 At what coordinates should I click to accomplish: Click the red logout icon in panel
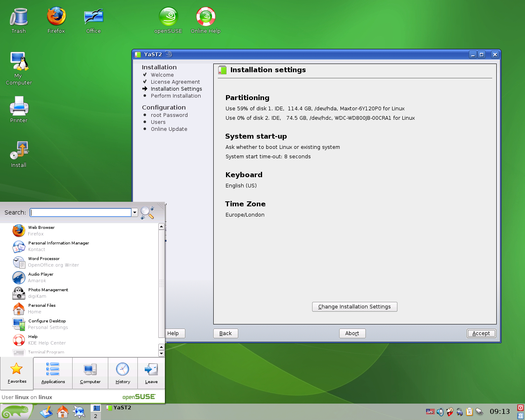tap(520, 408)
